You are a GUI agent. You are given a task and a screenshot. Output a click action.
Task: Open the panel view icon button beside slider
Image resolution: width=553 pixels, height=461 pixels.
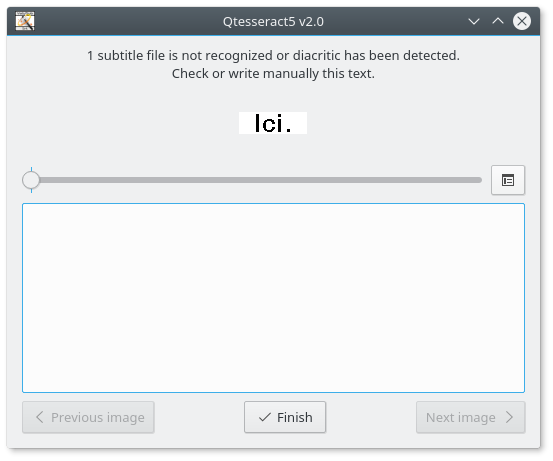tap(508, 180)
